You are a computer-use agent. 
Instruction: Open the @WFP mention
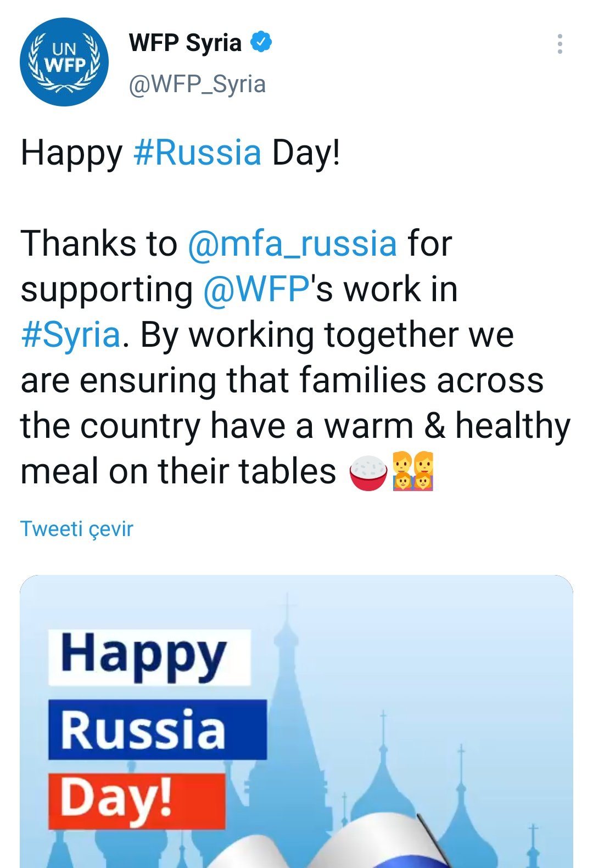[x=256, y=289]
